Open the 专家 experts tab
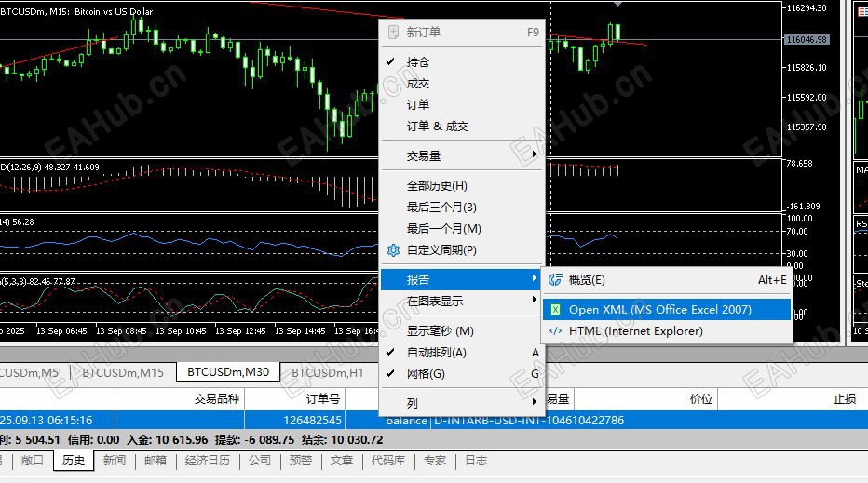The height and width of the screenshot is (483, 868). coord(435,461)
